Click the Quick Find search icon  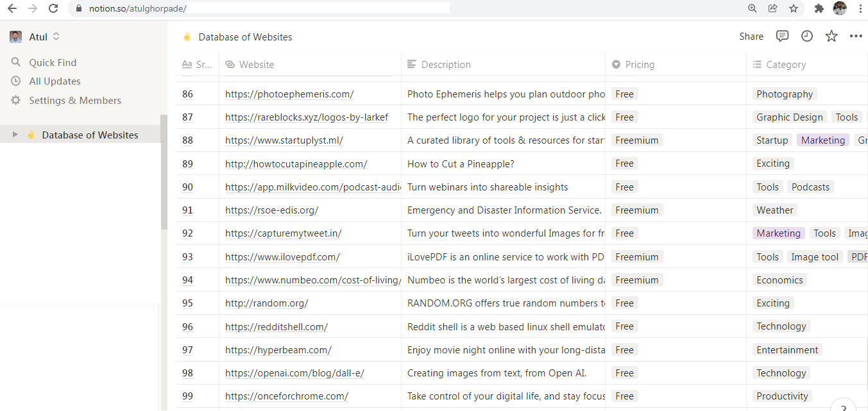16,62
